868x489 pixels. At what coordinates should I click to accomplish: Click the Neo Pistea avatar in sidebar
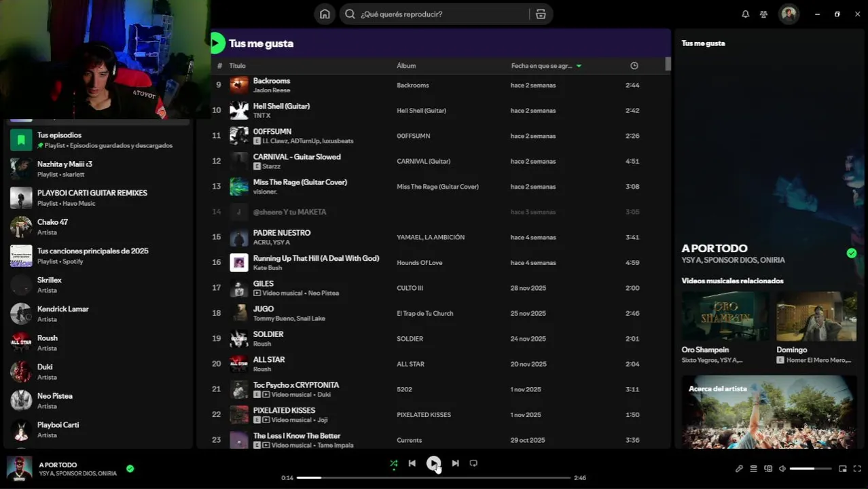click(x=21, y=401)
